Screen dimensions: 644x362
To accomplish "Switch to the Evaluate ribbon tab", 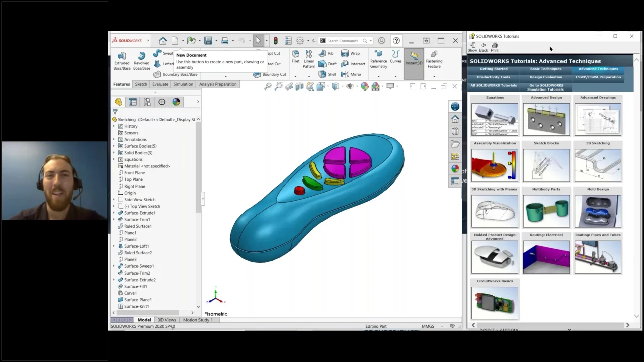I will 160,84.
